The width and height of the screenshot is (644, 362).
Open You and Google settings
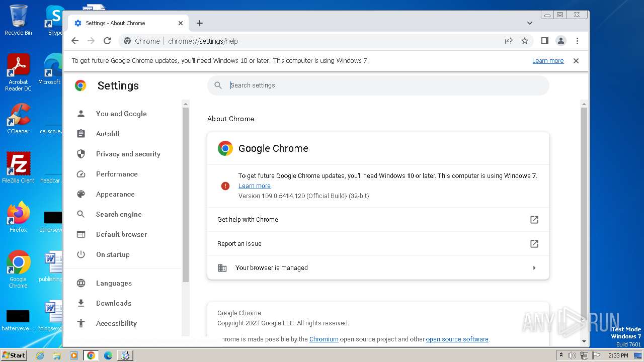point(121,114)
